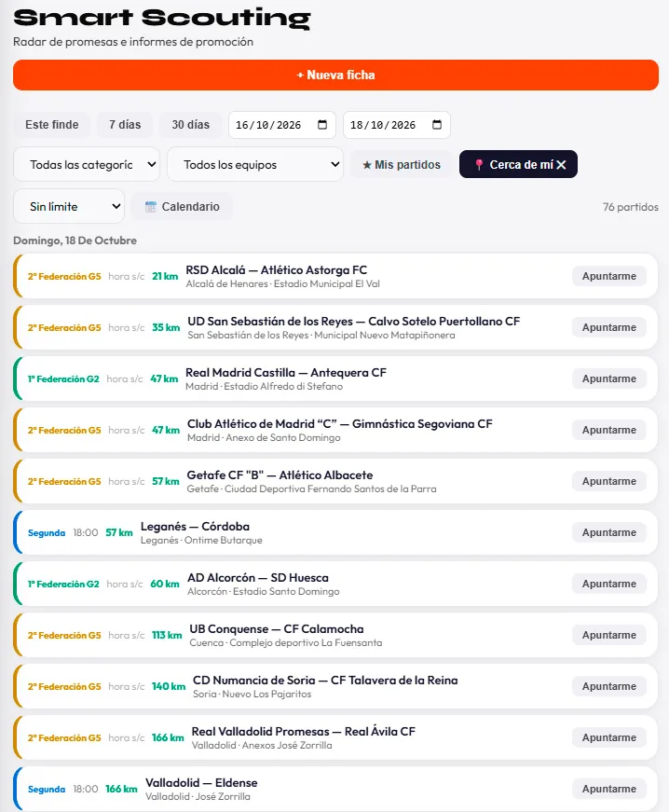This screenshot has width=669, height=812.
Task: Click the 113 km distance label
Action: [x=167, y=635]
